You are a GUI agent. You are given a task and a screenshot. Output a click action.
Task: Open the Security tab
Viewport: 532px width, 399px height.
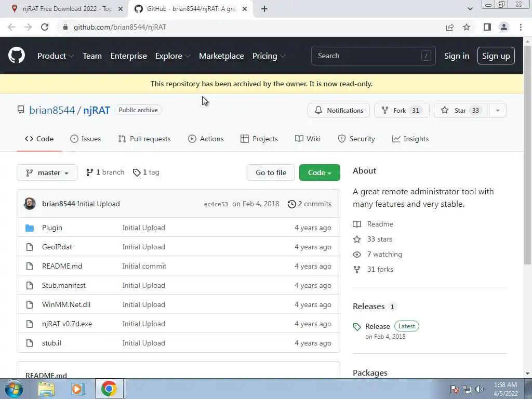tap(356, 139)
